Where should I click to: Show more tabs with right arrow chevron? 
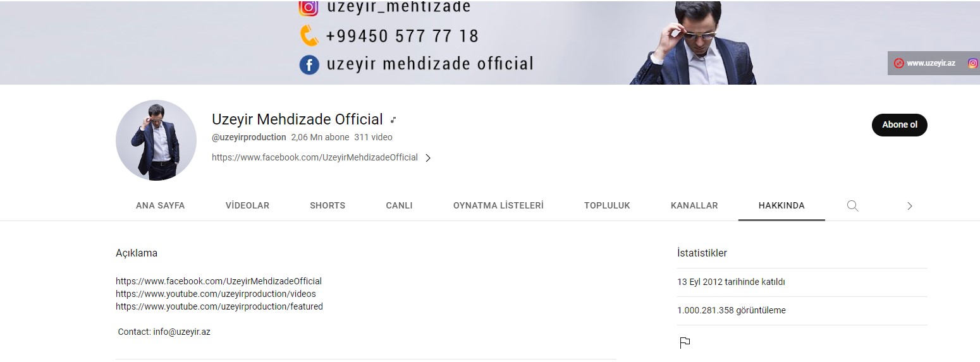[x=909, y=205]
